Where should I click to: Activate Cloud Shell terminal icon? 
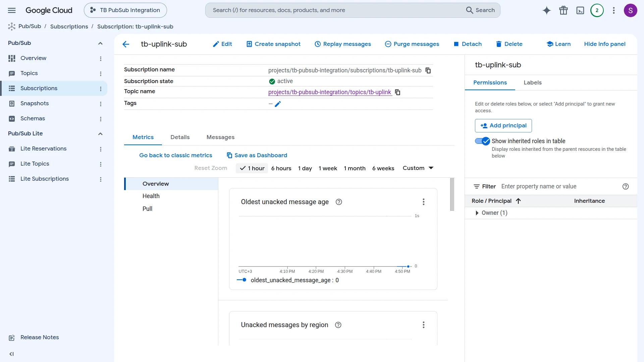coord(580,10)
